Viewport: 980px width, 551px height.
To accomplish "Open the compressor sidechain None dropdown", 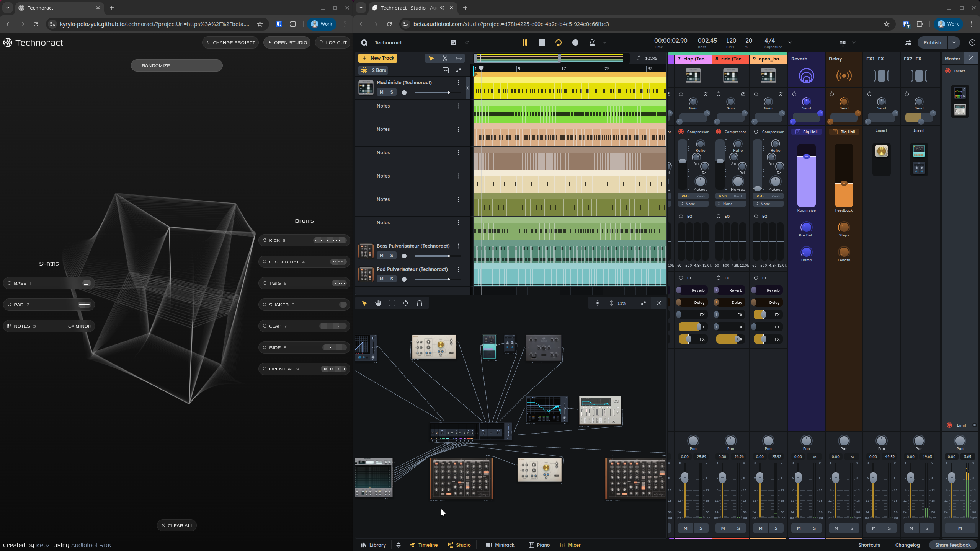I will click(x=693, y=204).
